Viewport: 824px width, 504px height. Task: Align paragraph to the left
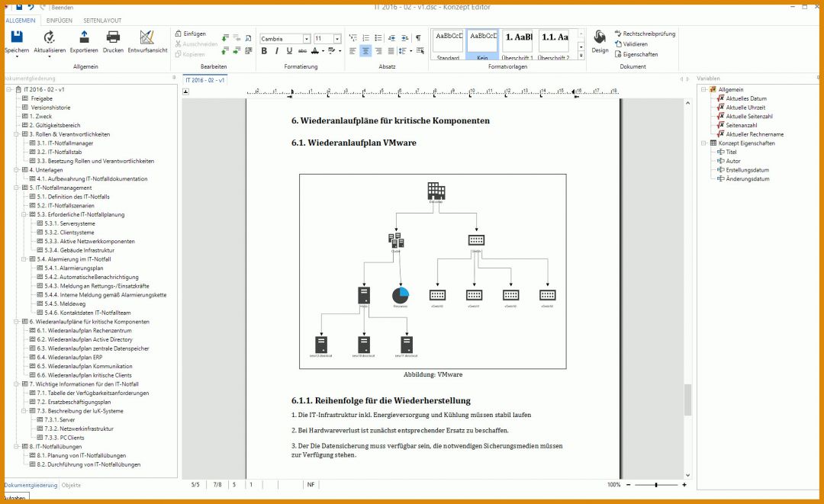click(x=352, y=51)
